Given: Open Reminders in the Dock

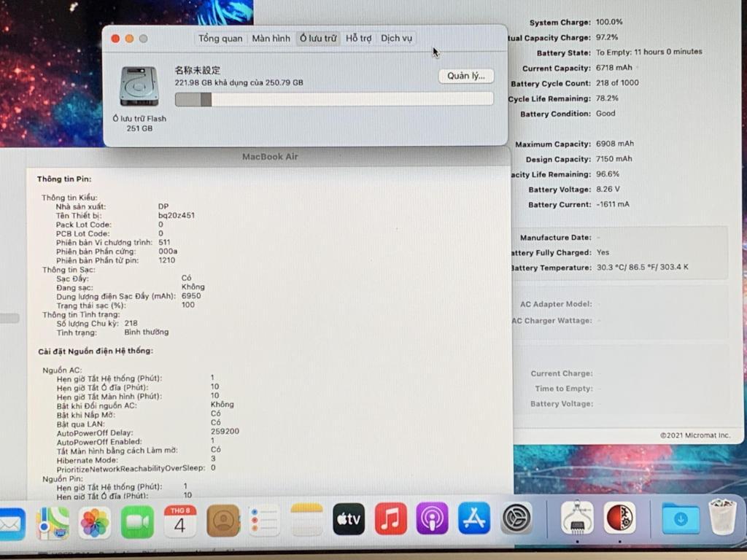Looking at the screenshot, I should (x=264, y=521).
